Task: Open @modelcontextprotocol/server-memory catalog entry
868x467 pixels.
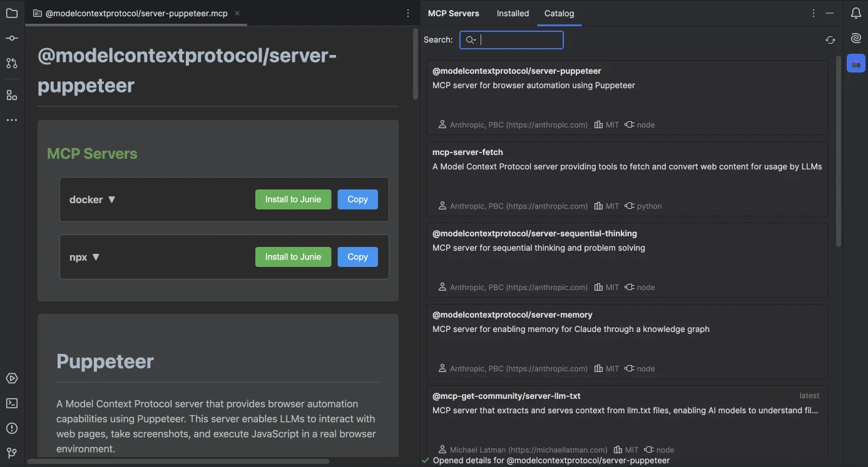Action: [x=627, y=341]
